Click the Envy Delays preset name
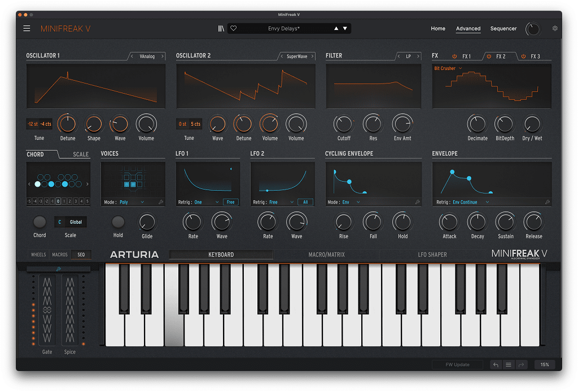 point(284,28)
